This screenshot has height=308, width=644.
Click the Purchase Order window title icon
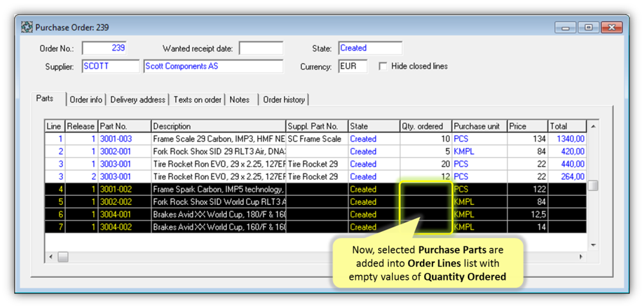point(27,28)
